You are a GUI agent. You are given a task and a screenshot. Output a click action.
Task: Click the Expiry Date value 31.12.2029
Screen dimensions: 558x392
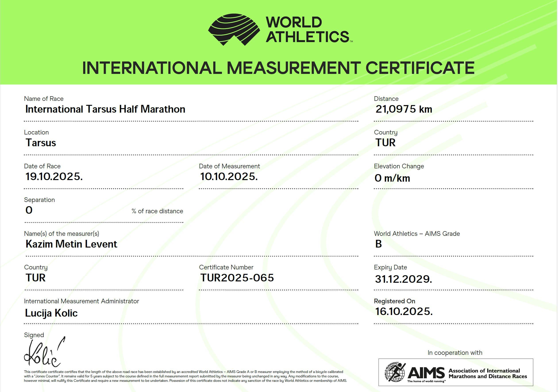403,279
